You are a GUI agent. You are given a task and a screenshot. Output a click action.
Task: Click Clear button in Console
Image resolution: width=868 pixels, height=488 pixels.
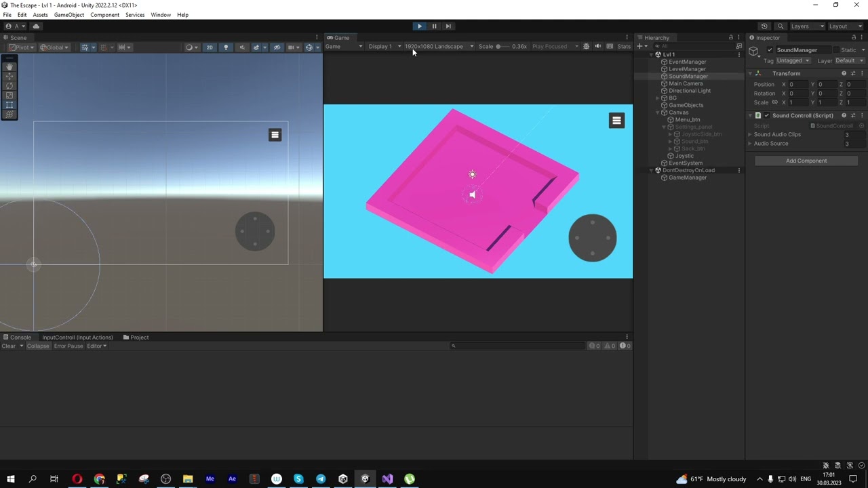[x=9, y=346]
